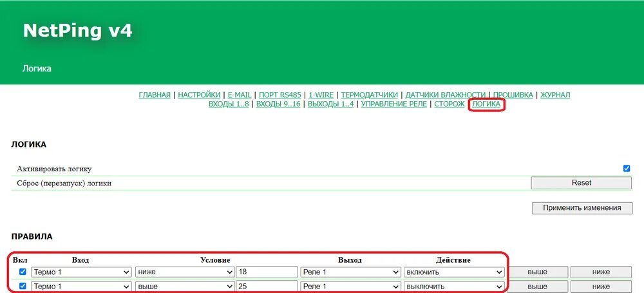Open the СТОРОЖ page

coord(450,104)
